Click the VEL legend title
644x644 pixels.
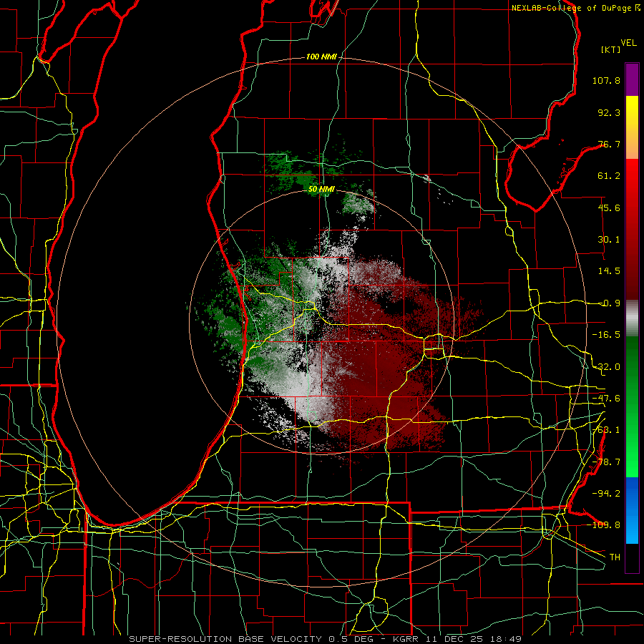628,43
